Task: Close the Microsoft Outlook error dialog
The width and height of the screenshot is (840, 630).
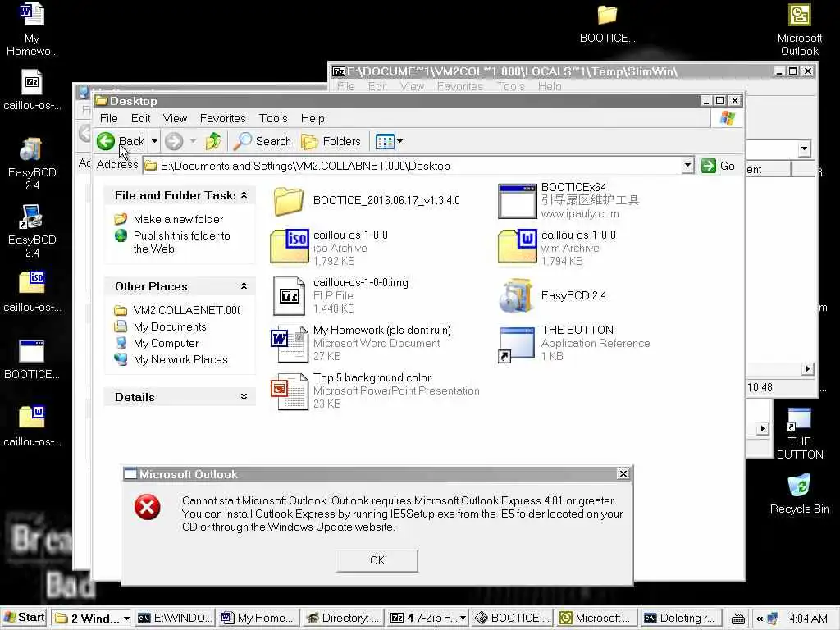Action: pos(623,473)
